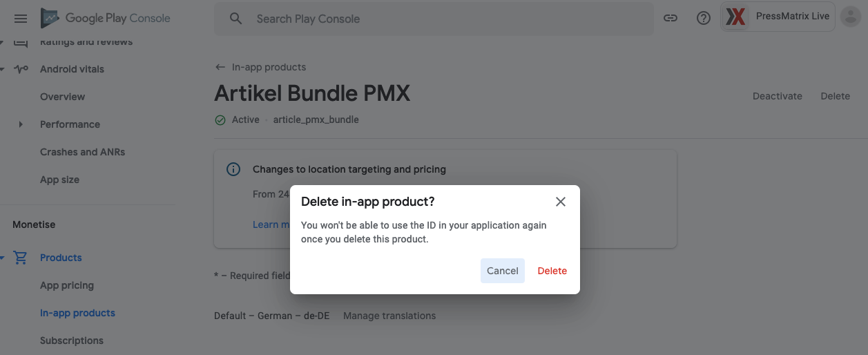
Task: Open In-app products in sidebar
Action: [77, 313]
